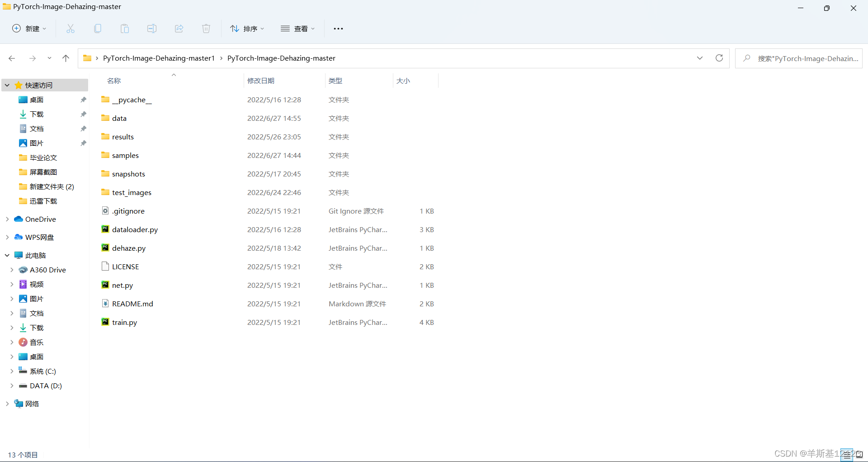Unpin 桌面 using its pin icon

point(83,100)
